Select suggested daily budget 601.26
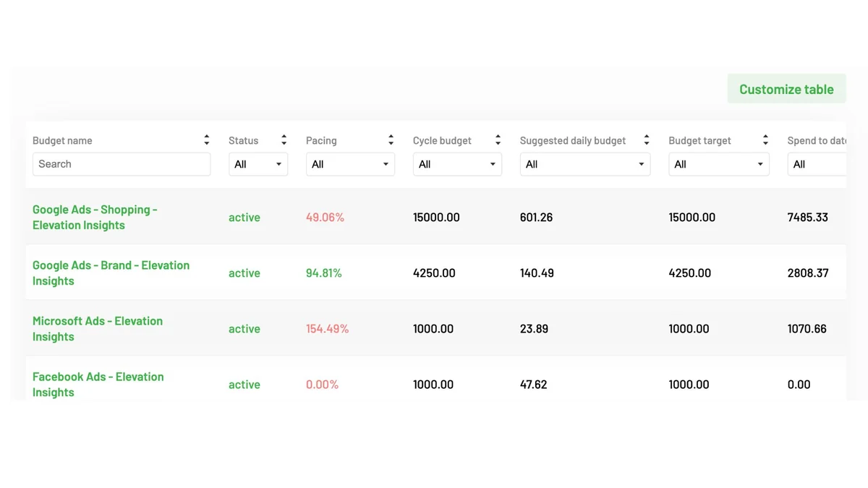 click(537, 217)
